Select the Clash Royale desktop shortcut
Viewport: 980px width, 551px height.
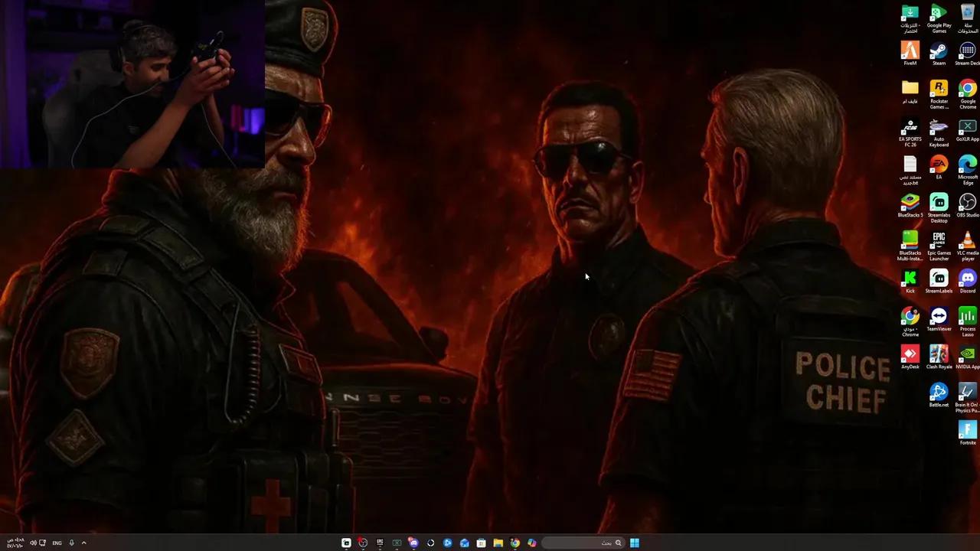tap(939, 357)
